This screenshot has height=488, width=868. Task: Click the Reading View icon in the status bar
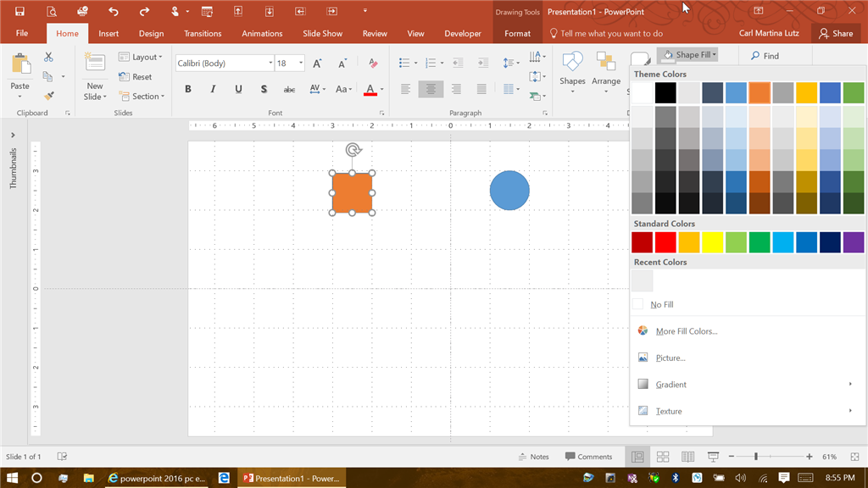688,457
